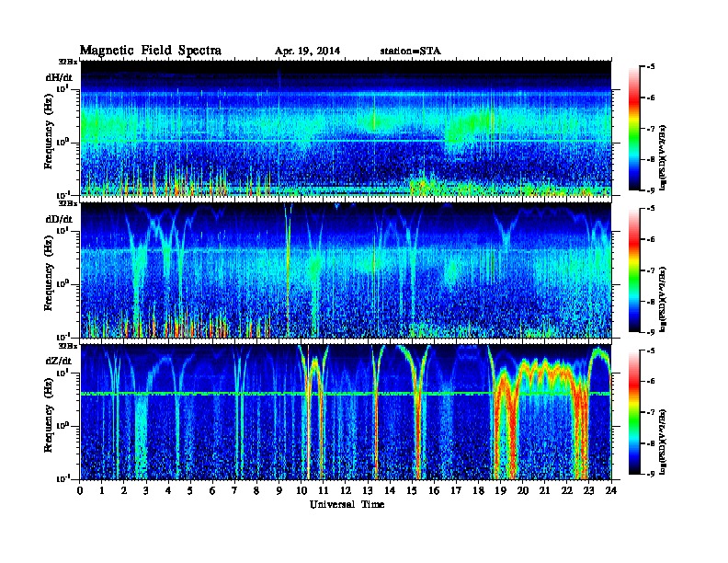Screen dimensions: 728x563
Task: Click the "-7" tick on dH/dt color scale
Action: (651, 129)
